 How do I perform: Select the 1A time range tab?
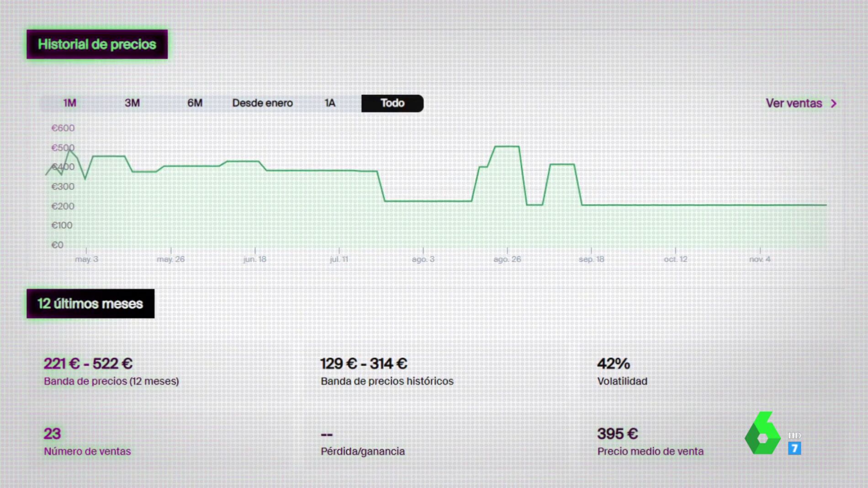click(x=330, y=103)
